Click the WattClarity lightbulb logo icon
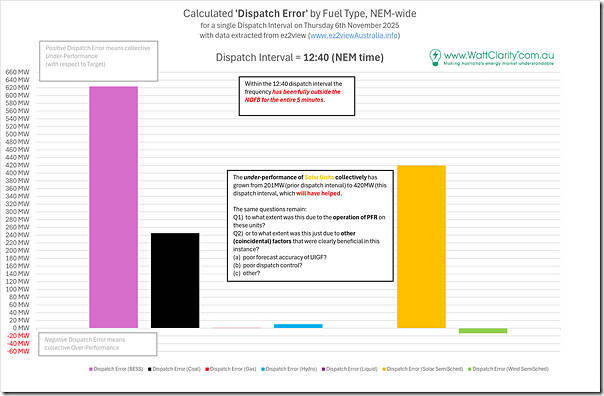 click(435, 57)
